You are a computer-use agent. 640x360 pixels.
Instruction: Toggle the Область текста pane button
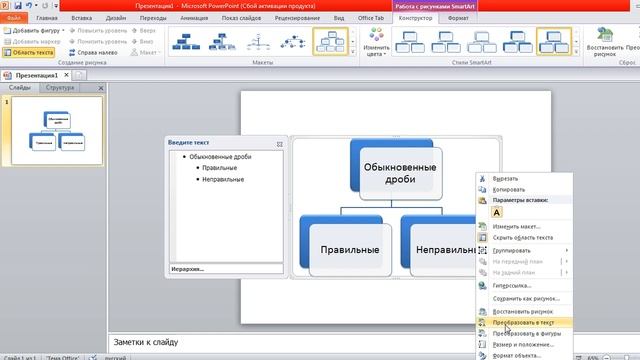click(29, 53)
